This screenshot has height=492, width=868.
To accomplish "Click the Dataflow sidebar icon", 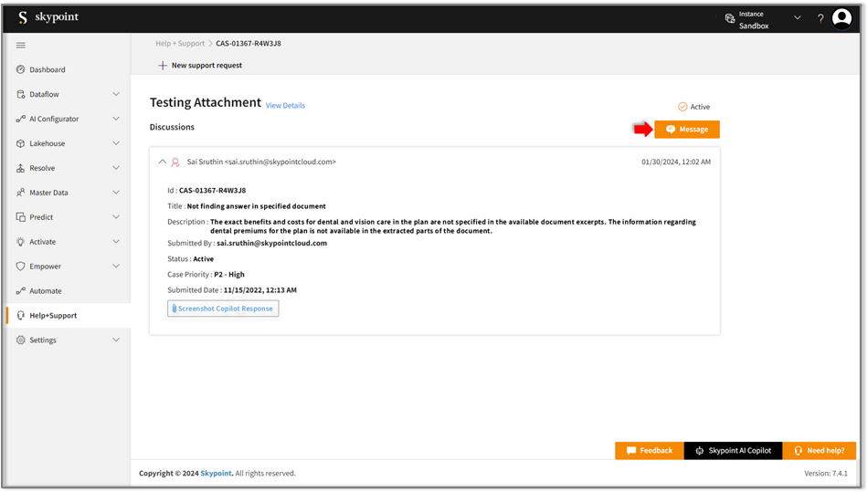I will pos(20,94).
